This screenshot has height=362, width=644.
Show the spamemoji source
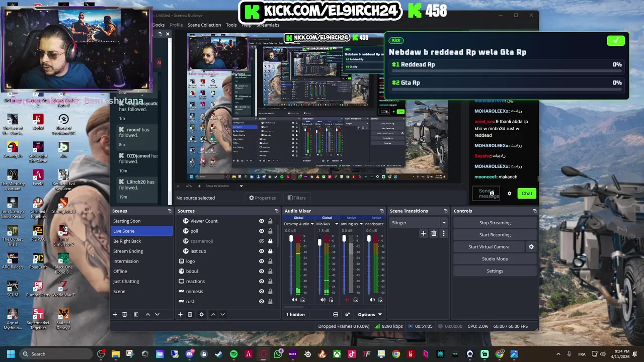261,241
